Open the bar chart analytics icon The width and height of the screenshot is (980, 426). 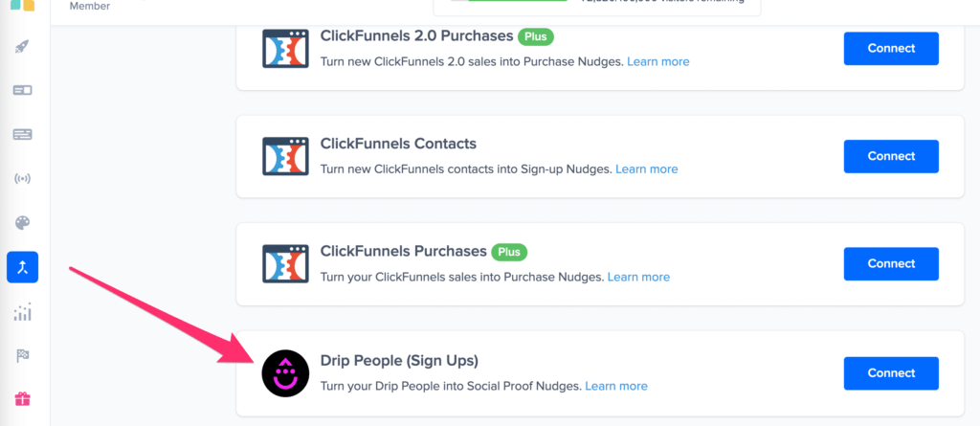tap(23, 312)
